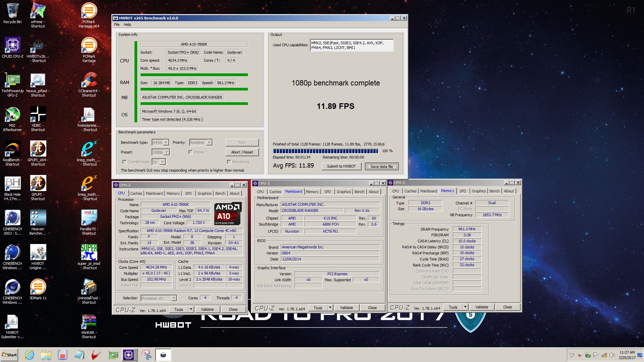Open Black Hole V4.2 benchmark icon

coord(12,188)
